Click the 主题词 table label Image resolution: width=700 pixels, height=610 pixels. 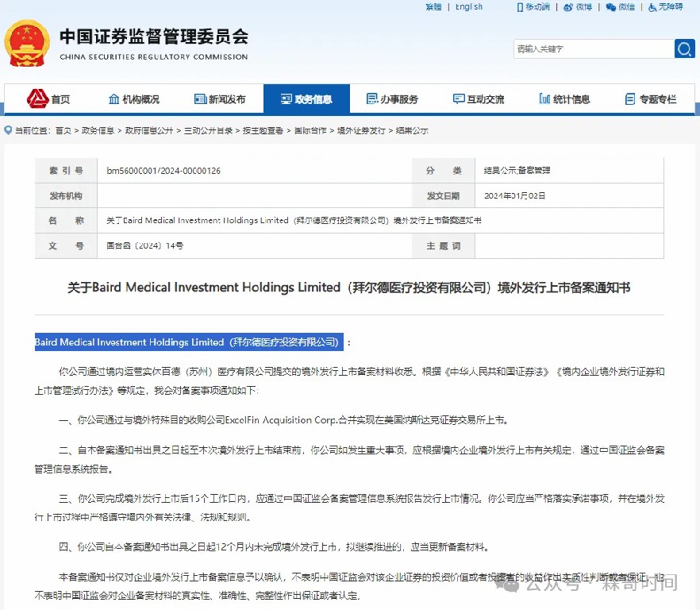(x=443, y=245)
